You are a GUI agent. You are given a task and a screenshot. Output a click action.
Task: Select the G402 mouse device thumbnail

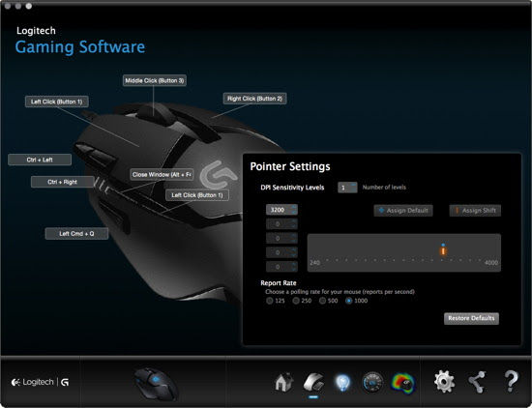click(x=156, y=384)
